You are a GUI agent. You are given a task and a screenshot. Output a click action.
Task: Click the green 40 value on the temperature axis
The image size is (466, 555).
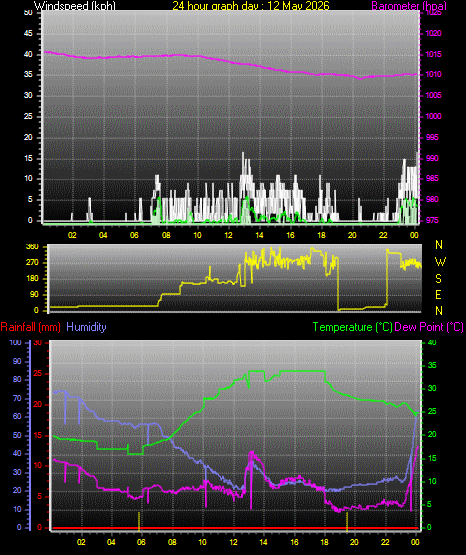tap(432, 342)
